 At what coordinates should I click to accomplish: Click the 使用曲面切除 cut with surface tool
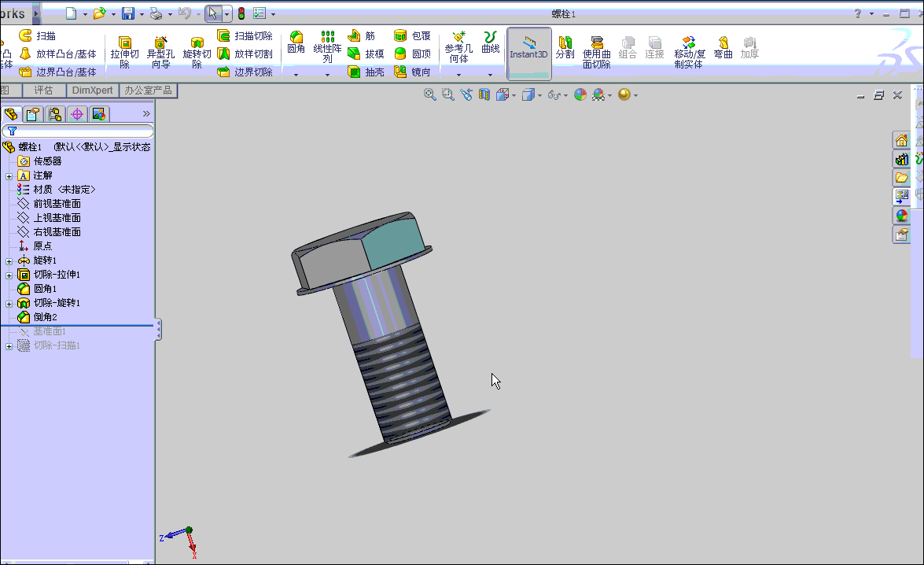[596, 52]
